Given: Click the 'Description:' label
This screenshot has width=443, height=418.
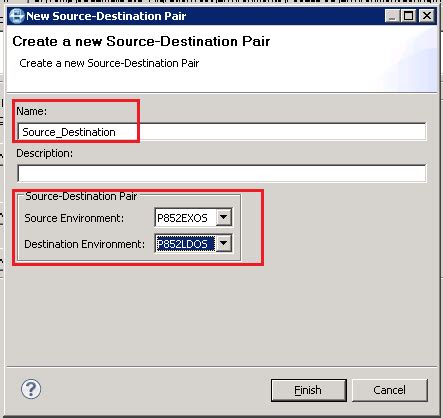Looking at the screenshot, I should [45, 153].
